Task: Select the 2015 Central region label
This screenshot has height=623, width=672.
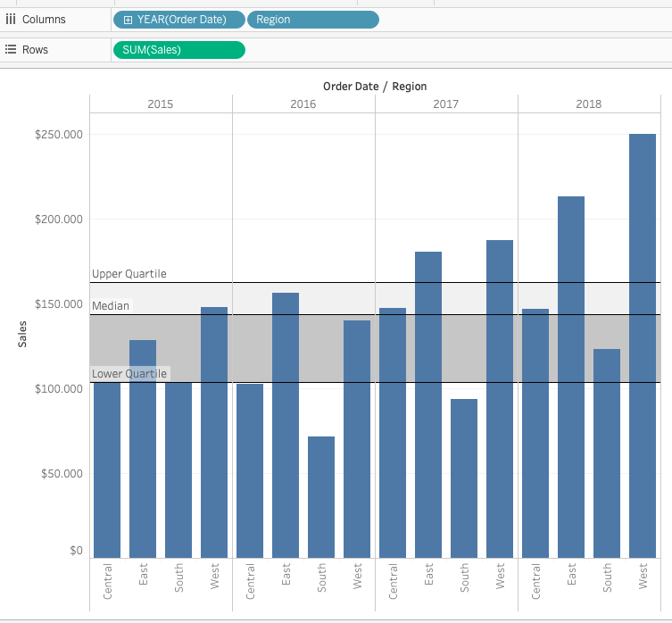Action: tap(107, 581)
